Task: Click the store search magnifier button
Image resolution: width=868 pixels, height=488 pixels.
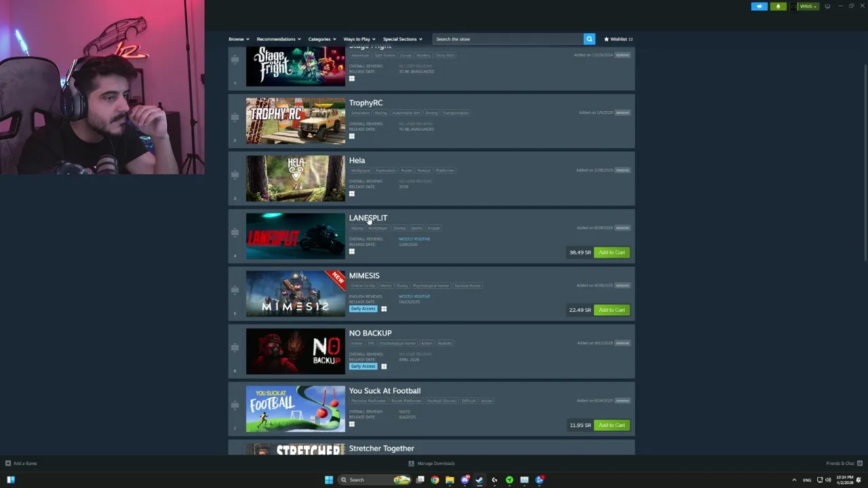Action: 589,39
